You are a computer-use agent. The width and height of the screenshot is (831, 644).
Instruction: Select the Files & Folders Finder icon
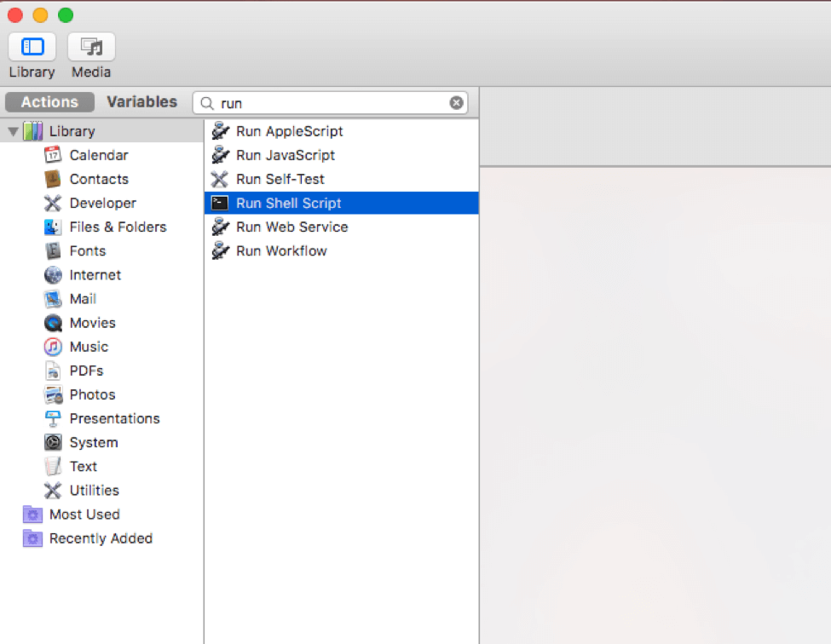(53, 227)
